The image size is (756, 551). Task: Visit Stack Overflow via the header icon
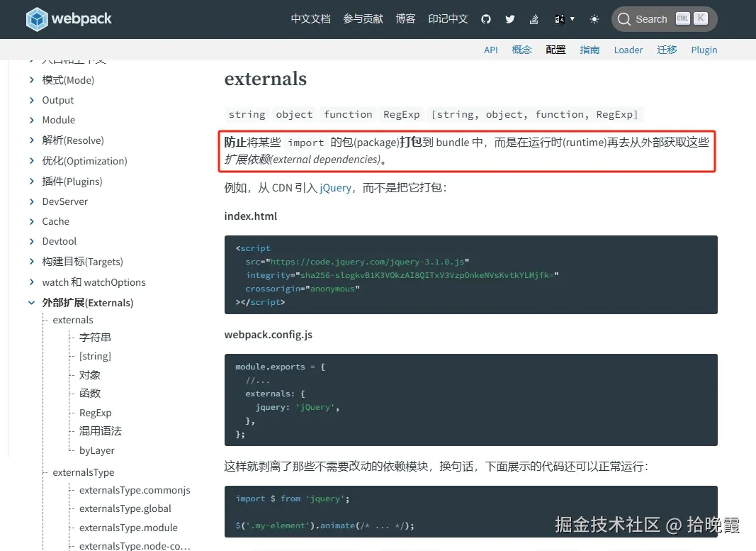(x=534, y=19)
